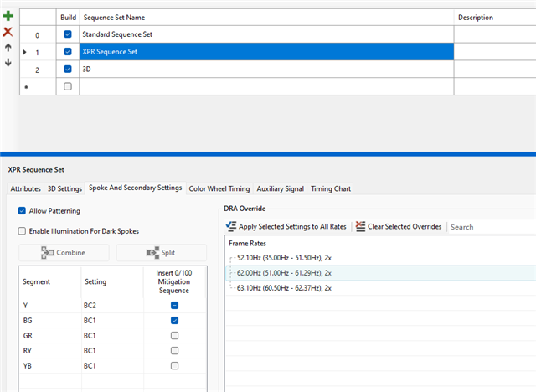Viewport: 536px width, 392px height.
Task: Apply Selected Settings to All Rates
Action: pos(287,226)
